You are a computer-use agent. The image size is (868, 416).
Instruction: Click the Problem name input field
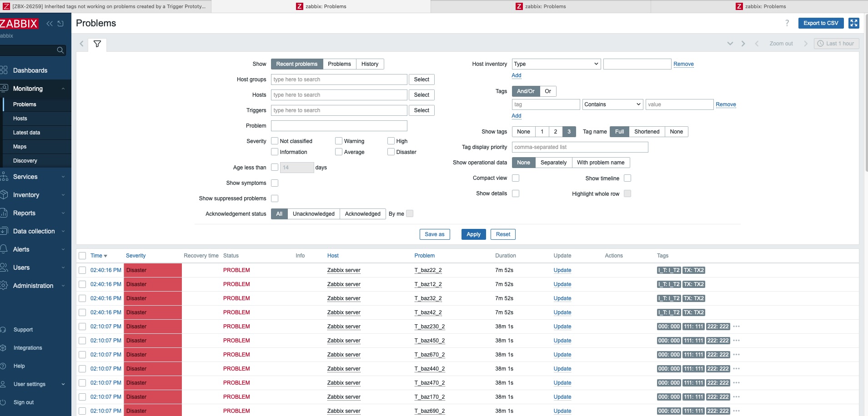pyautogui.click(x=339, y=126)
